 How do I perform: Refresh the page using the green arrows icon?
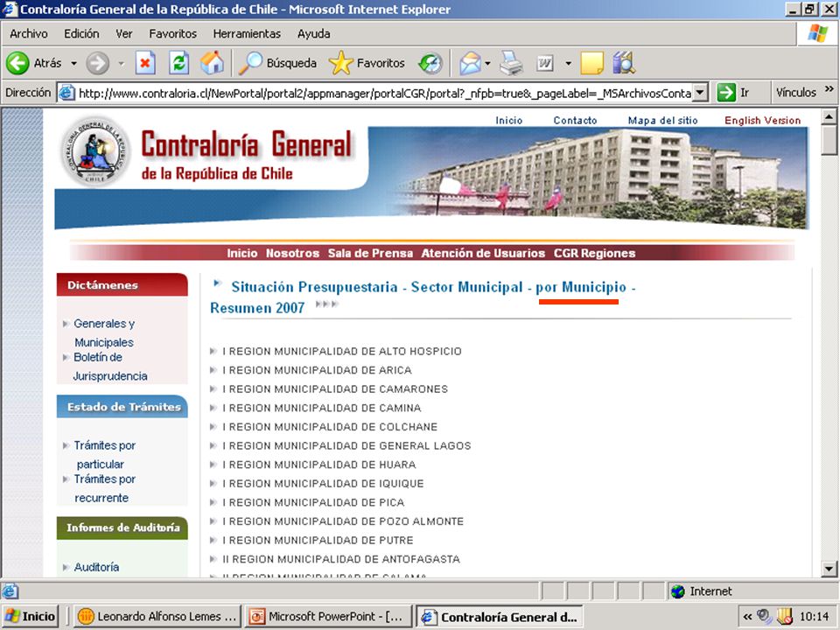pyautogui.click(x=178, y=63)
